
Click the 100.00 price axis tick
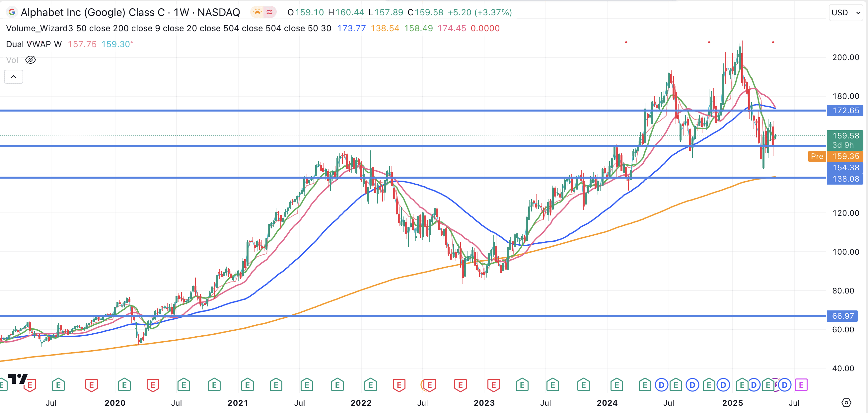click(846, 252)
